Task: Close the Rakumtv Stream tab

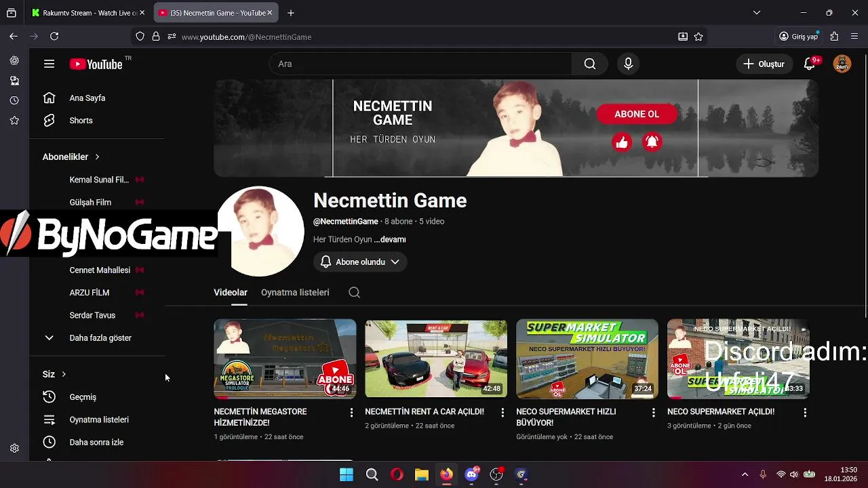Action: pos(142,13)
